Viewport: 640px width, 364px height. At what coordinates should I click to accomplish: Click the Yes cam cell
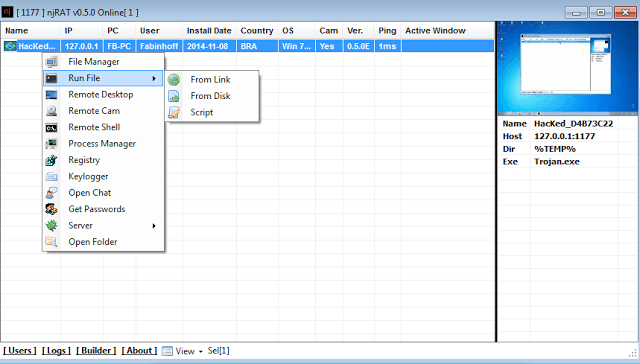pyautogui.click(x=327, y=46)
